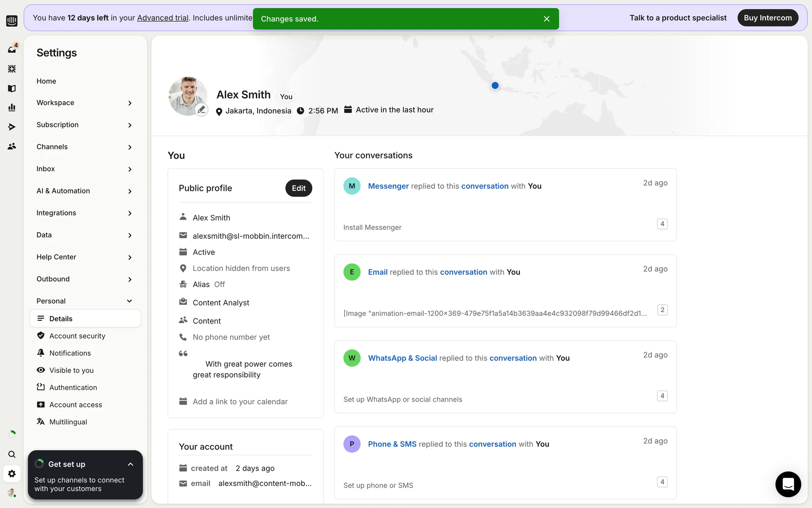The image size is (812, 508).
Task: Click the search magnifier icon
Action: point(12,454)
